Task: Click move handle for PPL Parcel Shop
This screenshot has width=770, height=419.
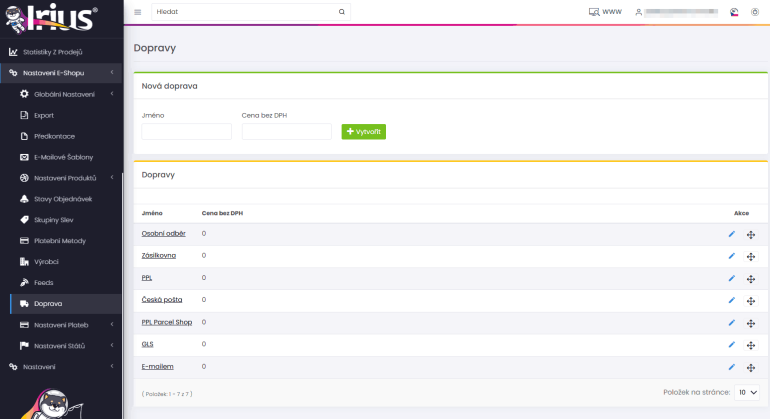Action: (x=751, y=323)
